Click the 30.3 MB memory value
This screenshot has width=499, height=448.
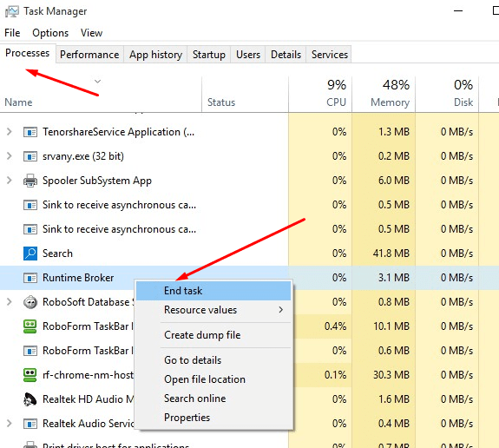[391, 375]
